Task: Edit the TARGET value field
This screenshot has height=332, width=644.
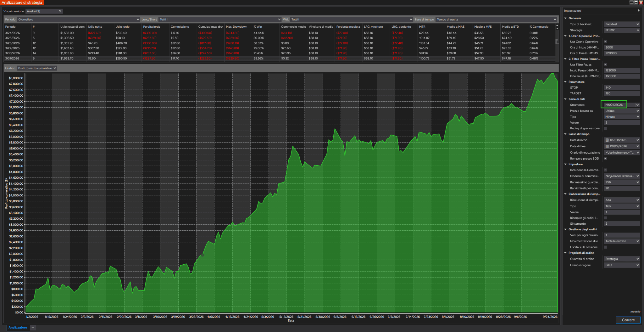Action: click(622, 93)
